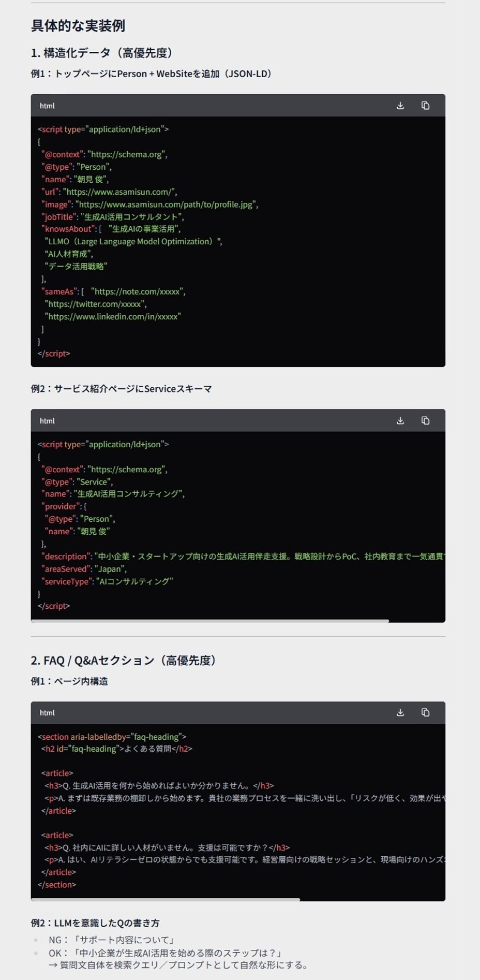480x980 pixels.
Task: Click the 2. FAQ / Q&Aセクション heading
Action: tap(124, 661)
